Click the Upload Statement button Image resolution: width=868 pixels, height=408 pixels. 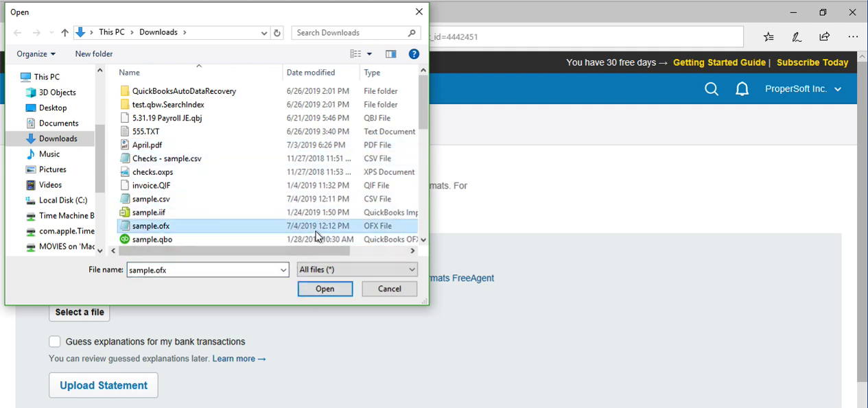[104, 385]
